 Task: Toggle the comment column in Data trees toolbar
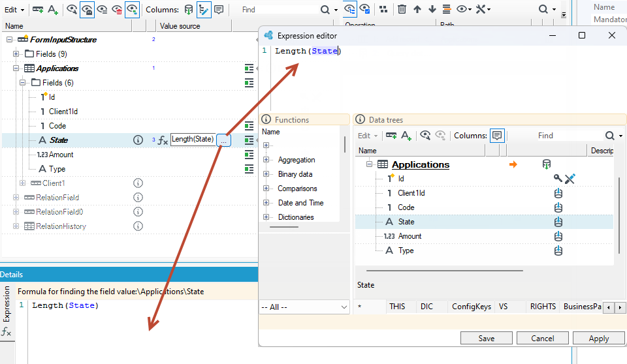coord(497,136)
